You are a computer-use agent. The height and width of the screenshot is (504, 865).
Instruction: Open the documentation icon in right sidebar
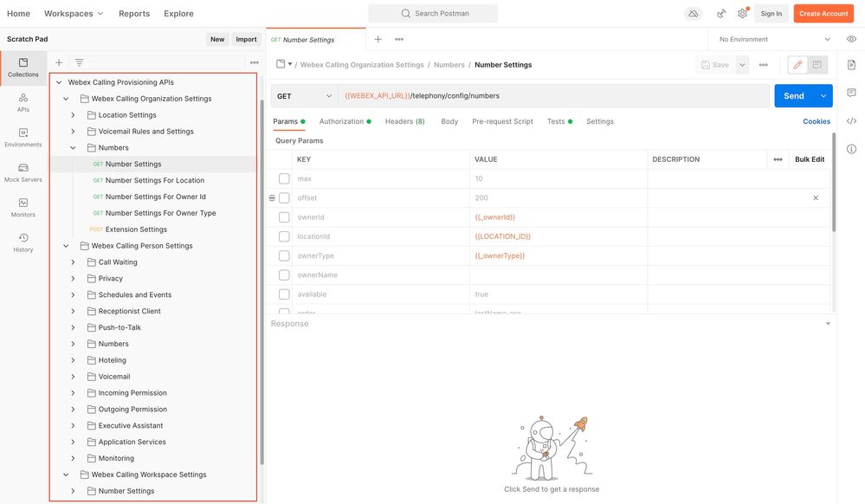851,65
